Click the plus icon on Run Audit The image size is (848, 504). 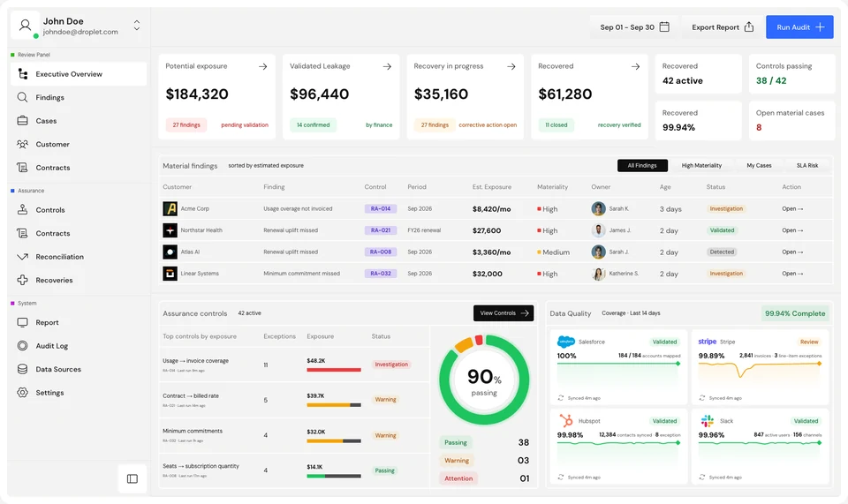tap(820, 27)
